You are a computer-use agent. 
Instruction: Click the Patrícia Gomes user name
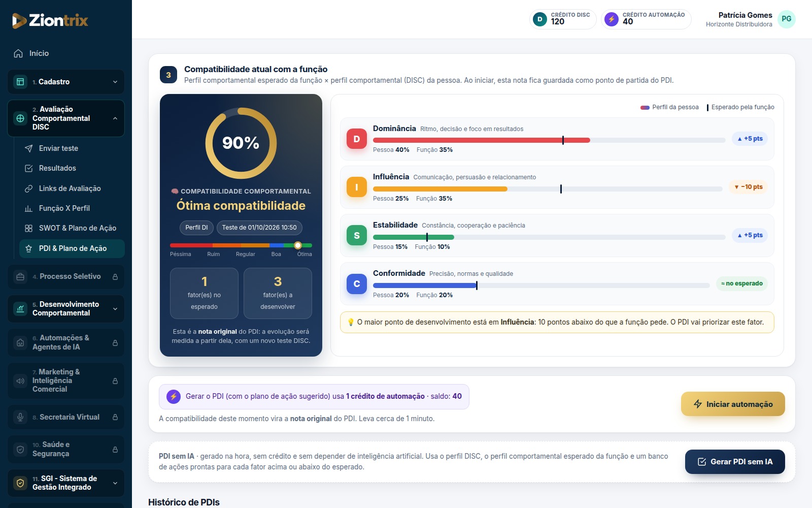coord(745,15)
